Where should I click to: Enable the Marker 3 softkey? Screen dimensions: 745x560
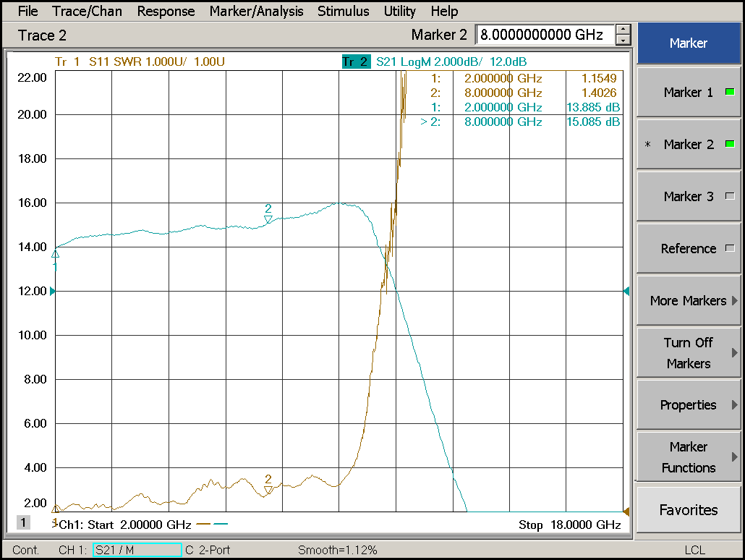pos(688,196)
